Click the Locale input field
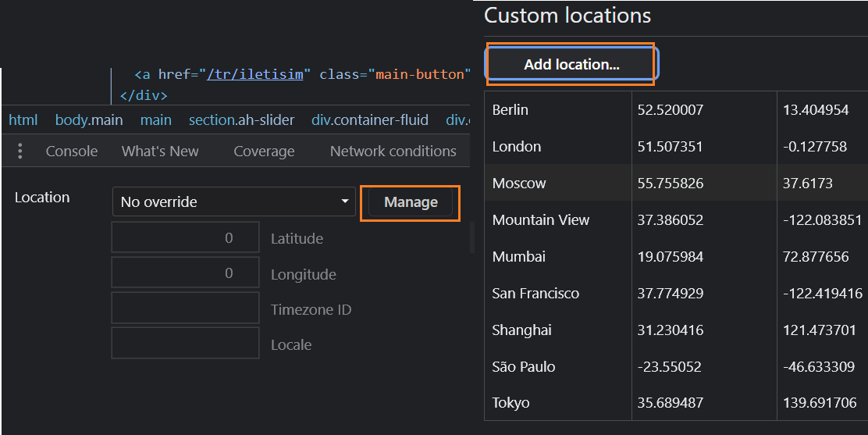868x435 pixels. [186, 343]
